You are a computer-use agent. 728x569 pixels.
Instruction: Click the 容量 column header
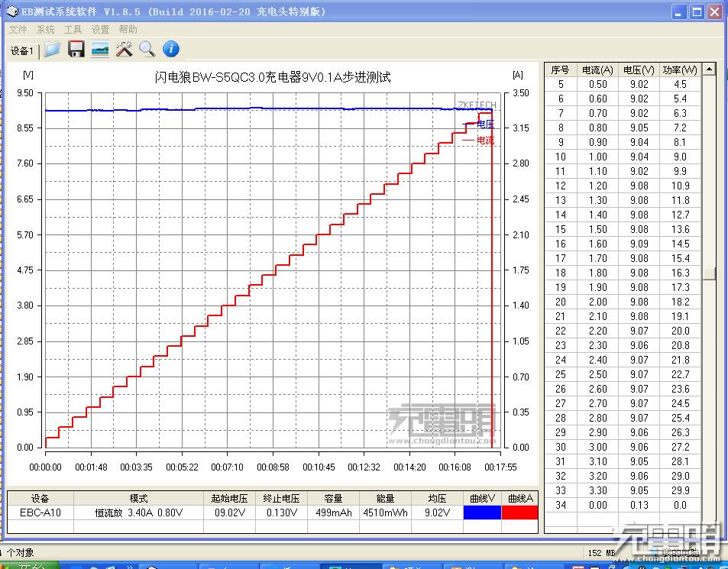(x=333, y=499)
